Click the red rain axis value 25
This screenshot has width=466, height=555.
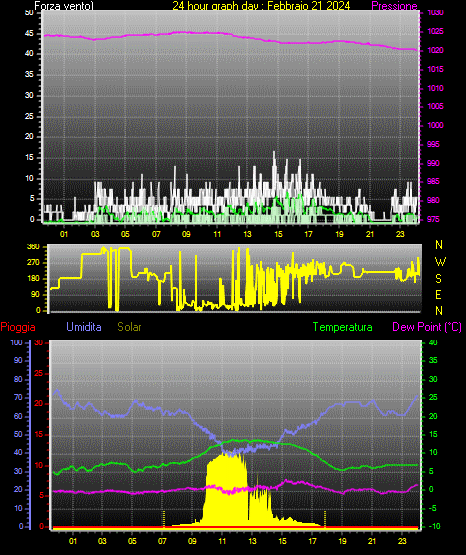click(39, 373)
